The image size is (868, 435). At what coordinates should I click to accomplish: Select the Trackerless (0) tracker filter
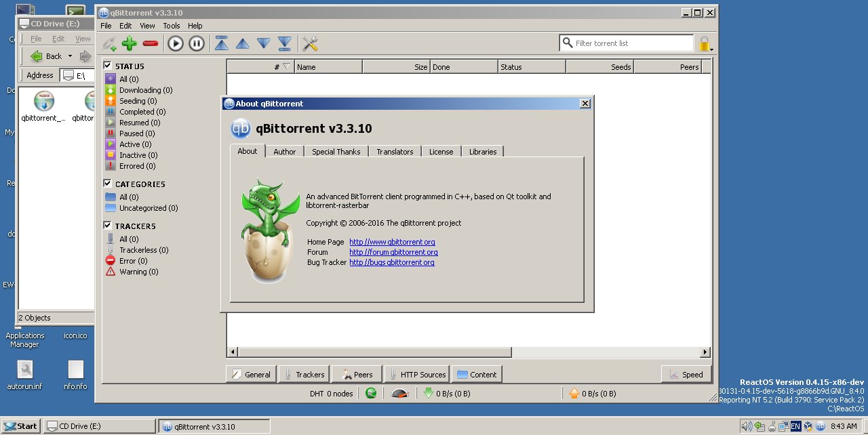click(143, 250)
